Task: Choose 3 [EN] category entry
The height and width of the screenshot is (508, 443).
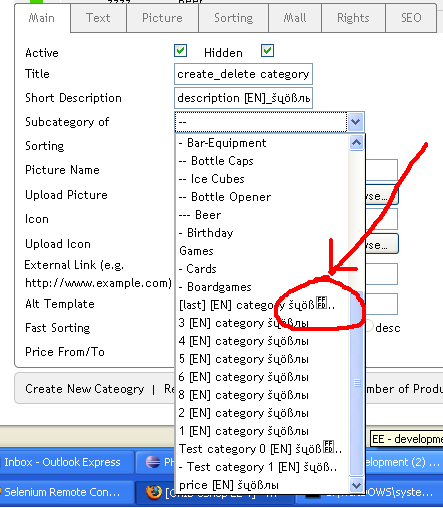Action: [x=262, y=323]
